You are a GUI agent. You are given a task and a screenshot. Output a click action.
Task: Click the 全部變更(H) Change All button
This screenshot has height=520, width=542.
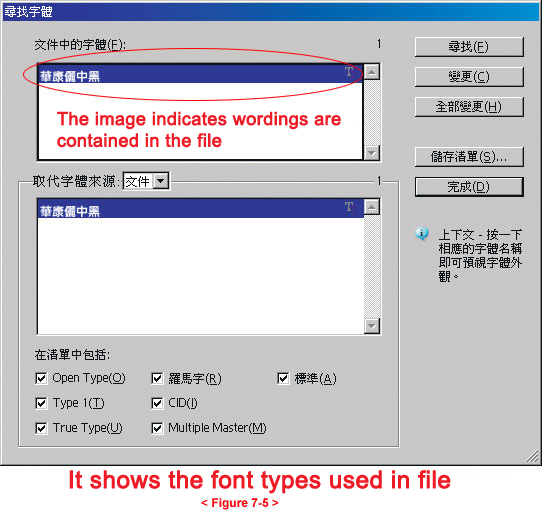pos(469,107)
